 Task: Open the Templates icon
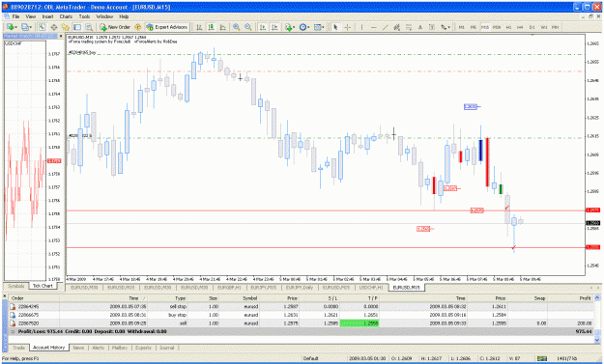click(317, 27)
